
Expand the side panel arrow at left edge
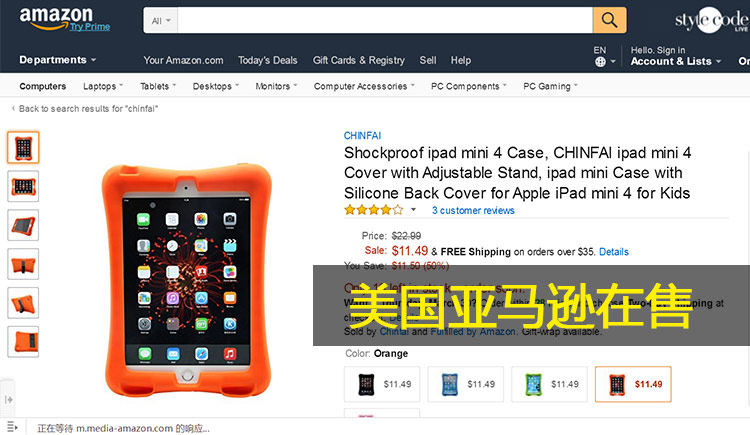[8, 400]
